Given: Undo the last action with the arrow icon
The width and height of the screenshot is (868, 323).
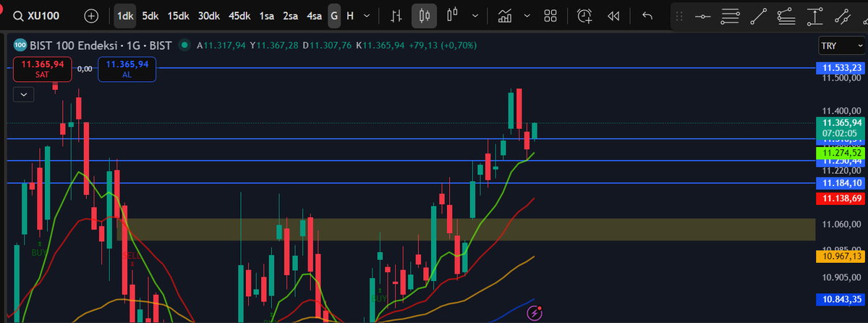Looking at the screenshot, I should point(647,15).
